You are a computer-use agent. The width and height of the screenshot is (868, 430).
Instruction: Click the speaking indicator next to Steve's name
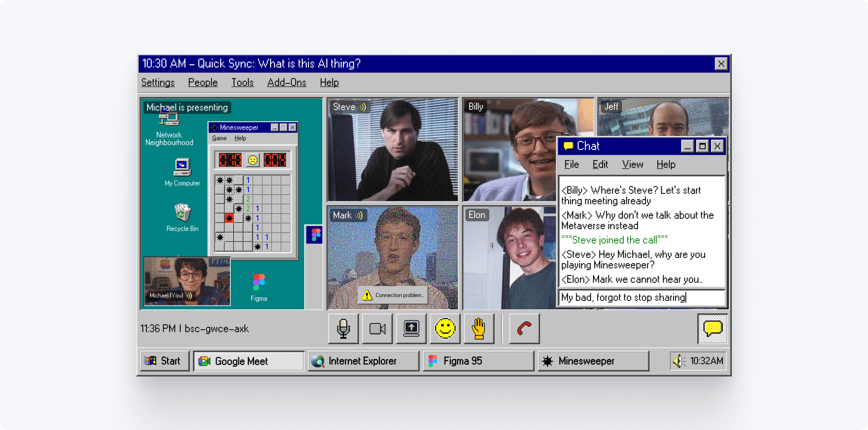[x=362, y=107]
